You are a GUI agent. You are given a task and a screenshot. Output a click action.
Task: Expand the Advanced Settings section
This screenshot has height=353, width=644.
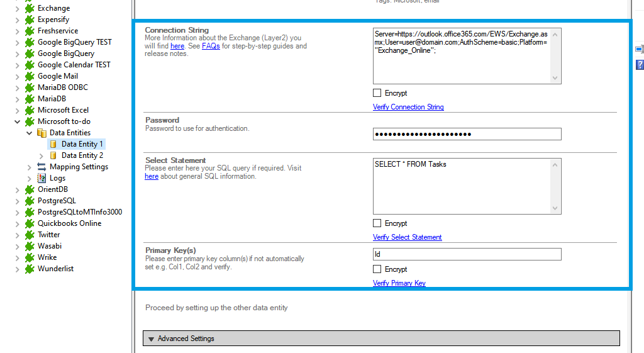[381, 338]
